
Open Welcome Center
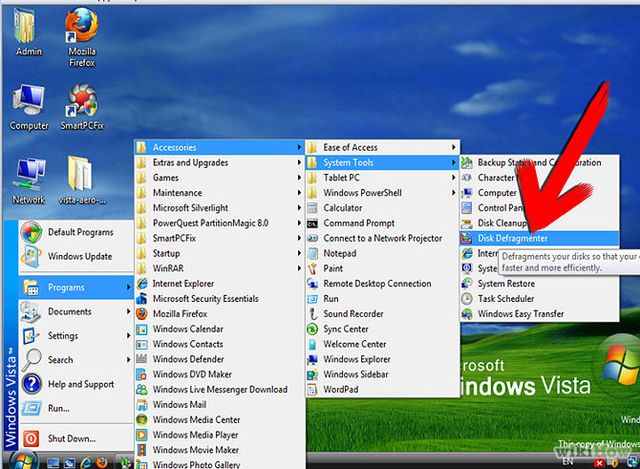(382, 344)
